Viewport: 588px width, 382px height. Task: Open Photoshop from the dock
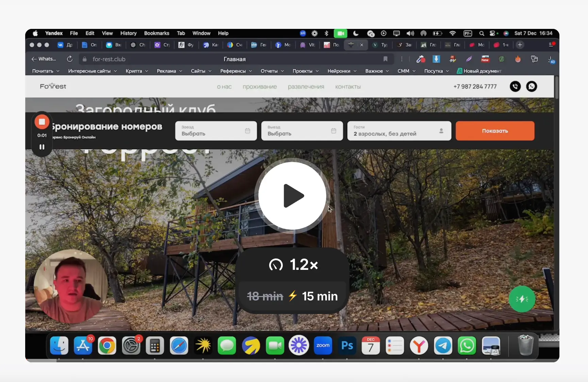point(347,346)
